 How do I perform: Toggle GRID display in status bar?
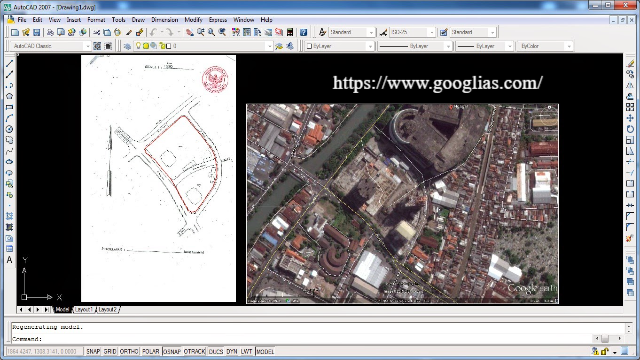click(x=110, y=351)
